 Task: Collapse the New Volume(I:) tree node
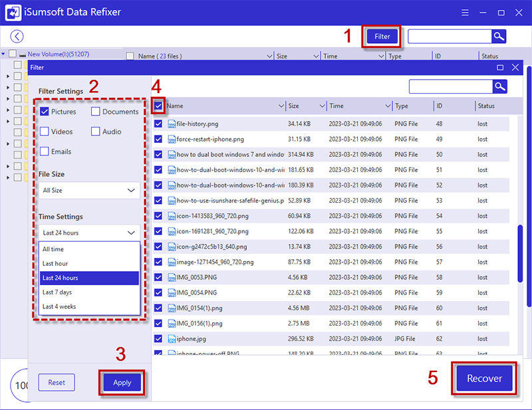tap(3, 54)
